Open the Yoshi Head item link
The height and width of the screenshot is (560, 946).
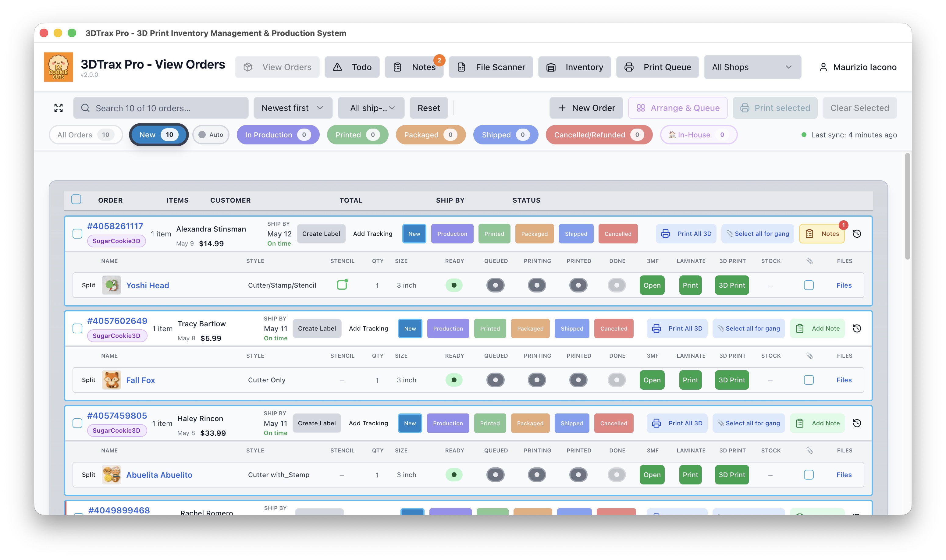tap(148, 285)
